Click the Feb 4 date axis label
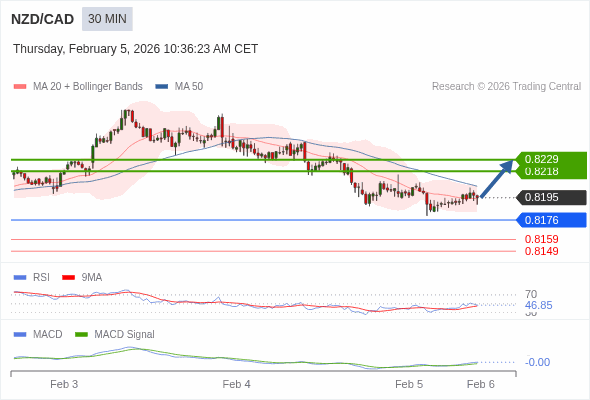 [x=236, y=384]
